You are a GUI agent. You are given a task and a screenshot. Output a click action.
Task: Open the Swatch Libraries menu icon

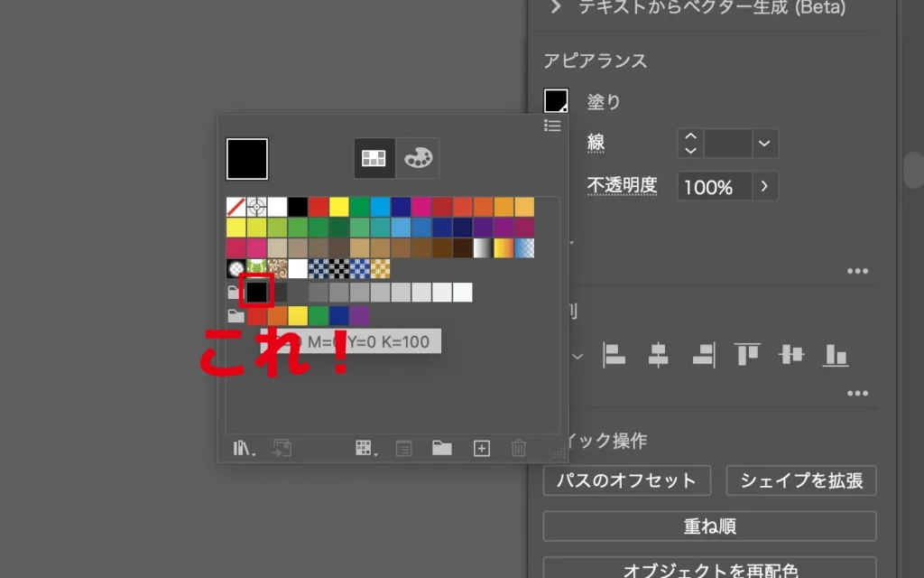click(x=244, y=448)
